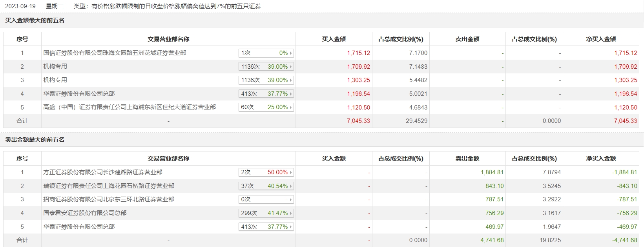Open the 1136次 39.00% box in the 1,709.92 row
Image resolution: width=644 pixels, height=250 pixels.
pyautogui.click(x=266, y=67)
